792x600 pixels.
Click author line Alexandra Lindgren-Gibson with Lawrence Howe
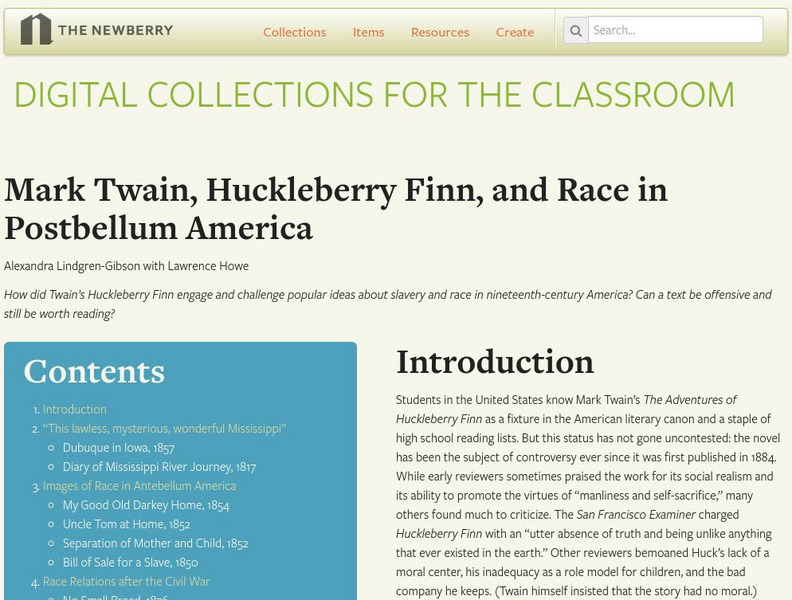click(126, 266)
